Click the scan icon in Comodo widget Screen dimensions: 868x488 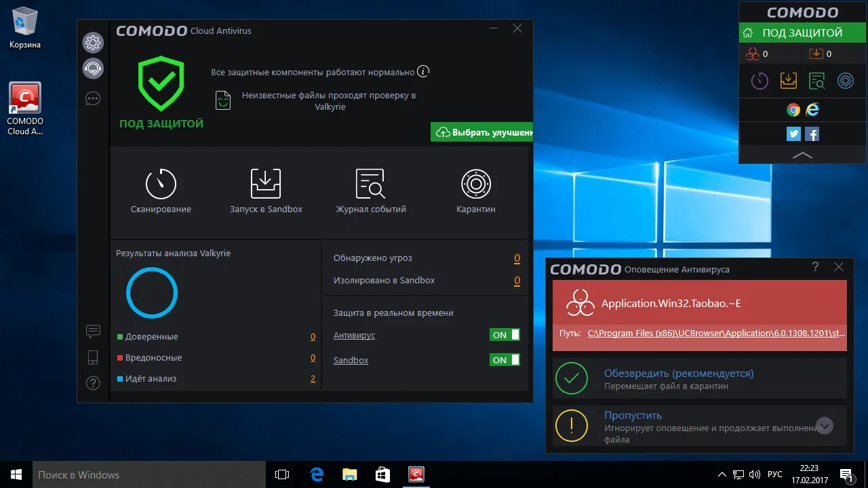click(759, 81)
